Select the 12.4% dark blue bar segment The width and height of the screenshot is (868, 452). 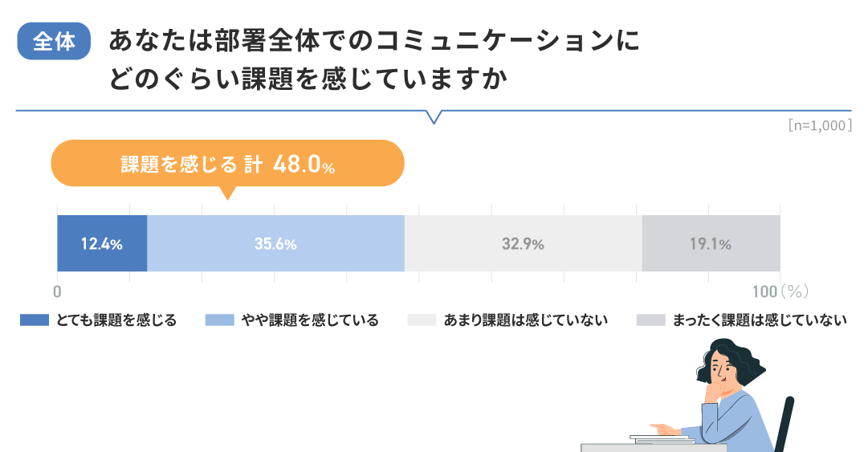[x=102, y=244]
